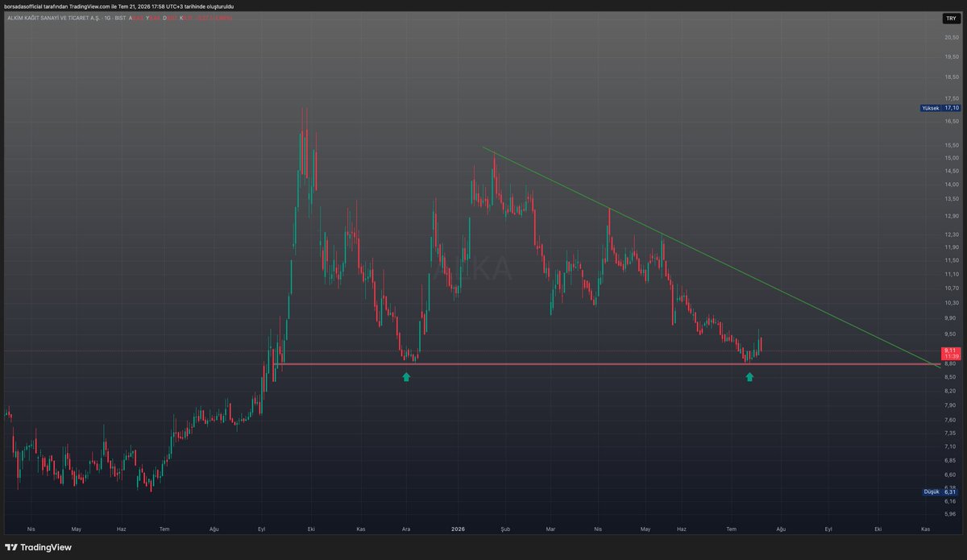This screenshot has height=560, width=967.
Task: Click the Şub month label
Action: click(505, 529)
